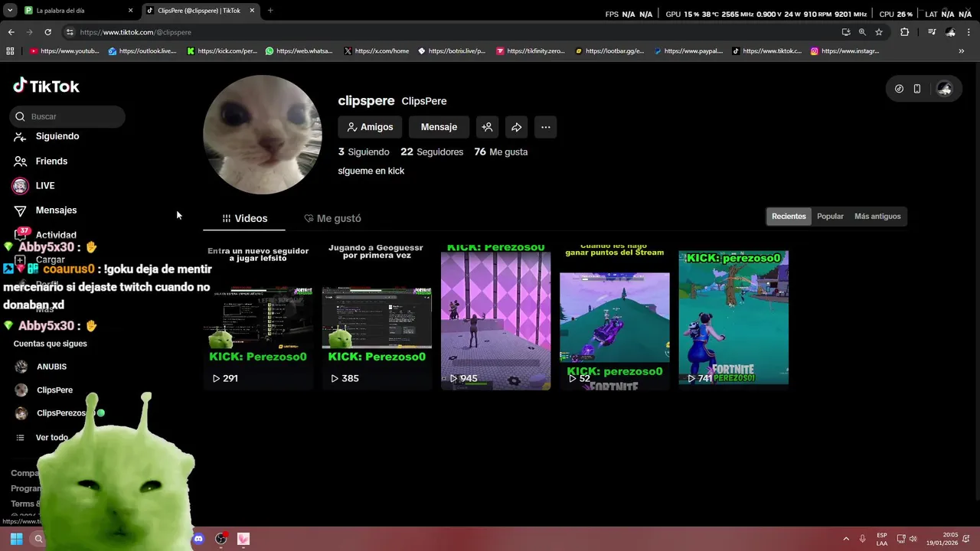Close the 'La palabra del día' tab
The width and height of the screenshot is (980, 551).
(x=130, y=11)
